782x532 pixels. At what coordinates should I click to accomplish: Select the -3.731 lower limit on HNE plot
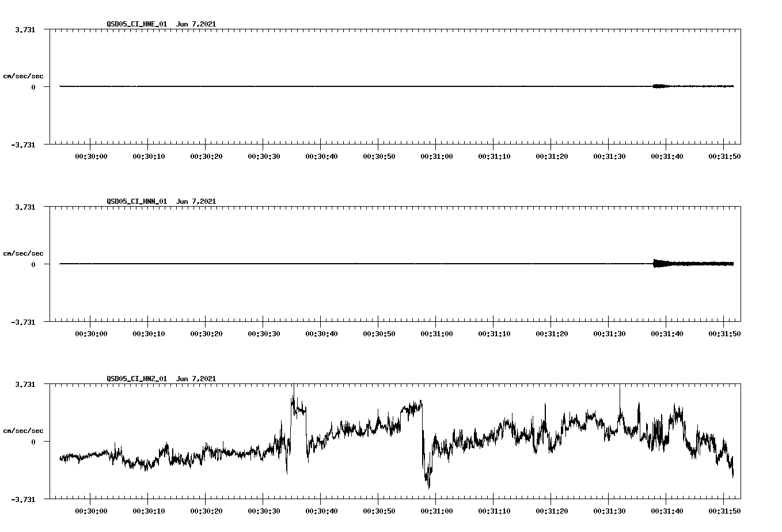click(x=23, y=145)
